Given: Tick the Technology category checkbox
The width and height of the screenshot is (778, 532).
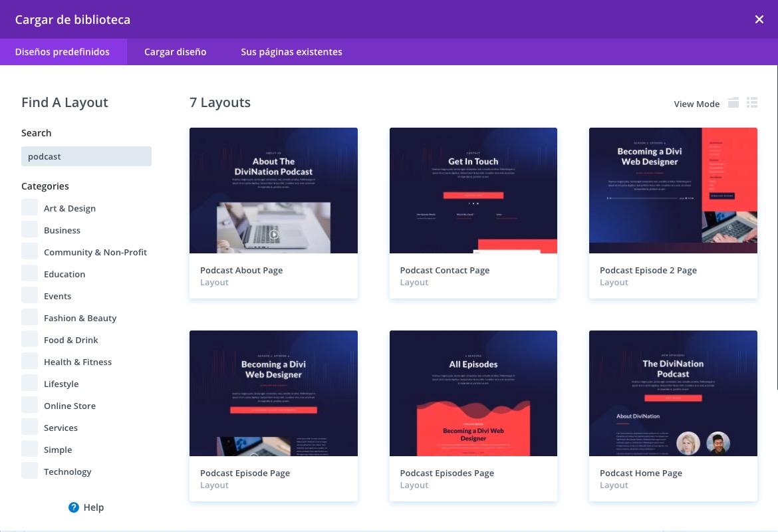Looking at the screenshot, I should point(30,471).
